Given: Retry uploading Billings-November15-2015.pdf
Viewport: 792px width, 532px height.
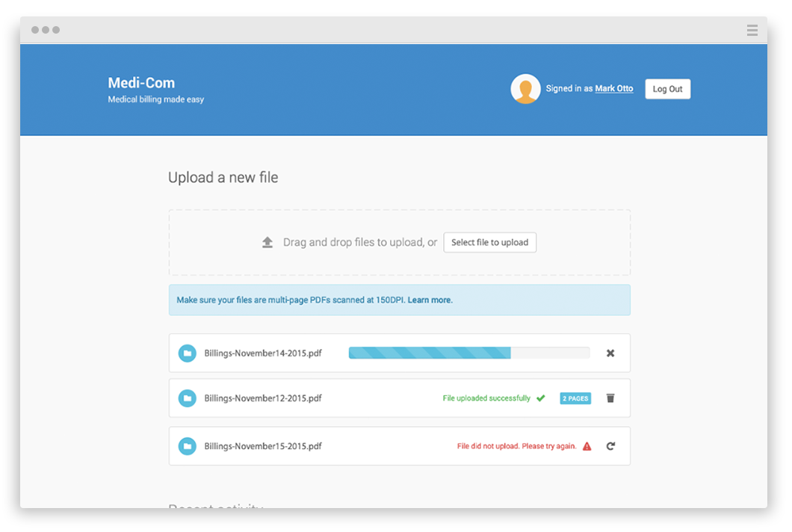Looking at the screenshot, I should click(610, 445).
